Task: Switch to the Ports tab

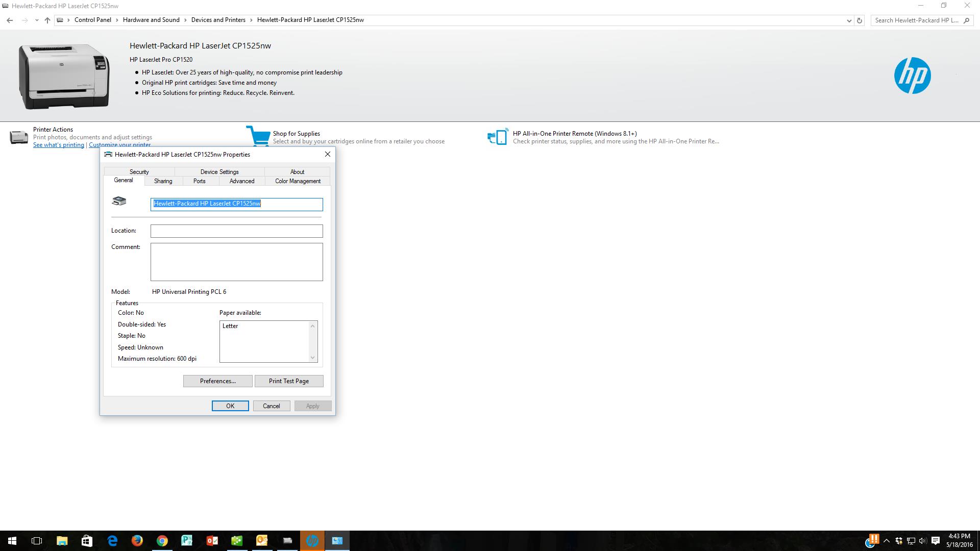Action: (x=199, y=181)
